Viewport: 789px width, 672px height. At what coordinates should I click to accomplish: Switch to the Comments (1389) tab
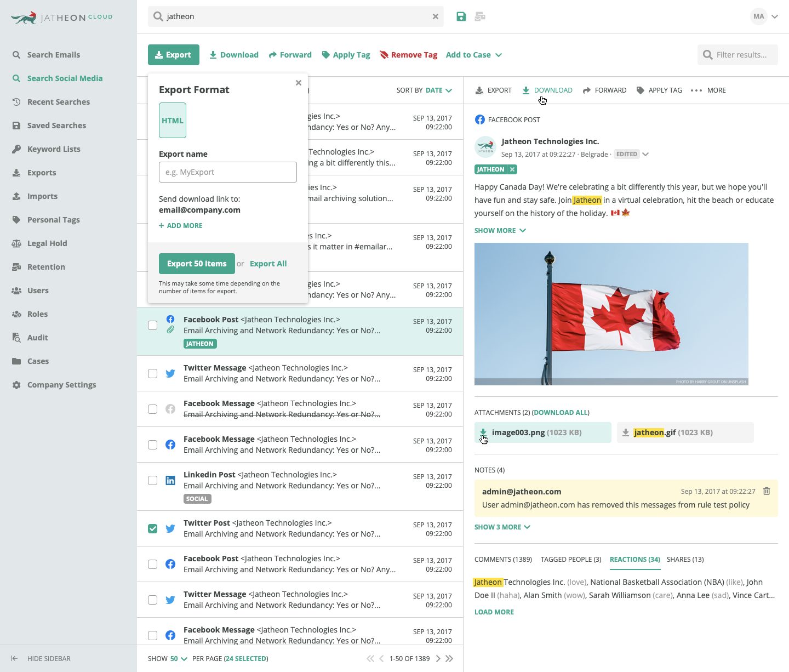(x=503, y=560)
